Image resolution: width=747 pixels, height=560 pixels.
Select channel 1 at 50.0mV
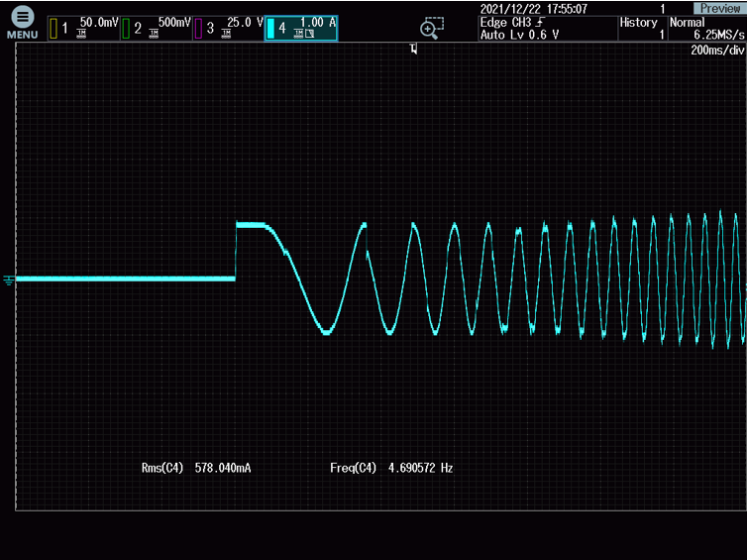click(x=83, y=28)
